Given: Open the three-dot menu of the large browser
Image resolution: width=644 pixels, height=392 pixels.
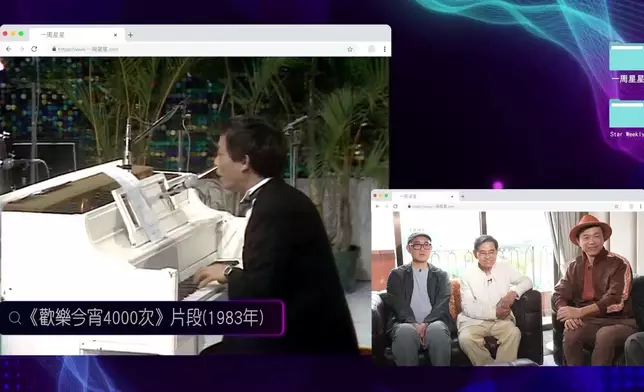Looking at the screenshot, I should click(384, 49).
